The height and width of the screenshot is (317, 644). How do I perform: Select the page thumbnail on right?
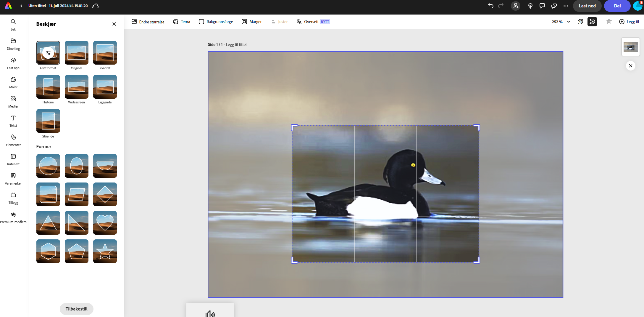[x=630, y=47]
